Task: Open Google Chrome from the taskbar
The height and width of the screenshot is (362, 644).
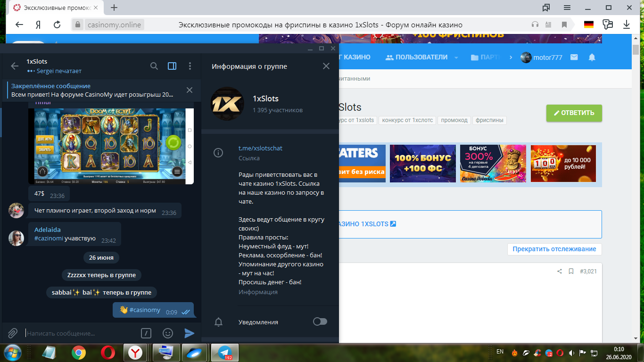Action: click(x=79, y=353)
